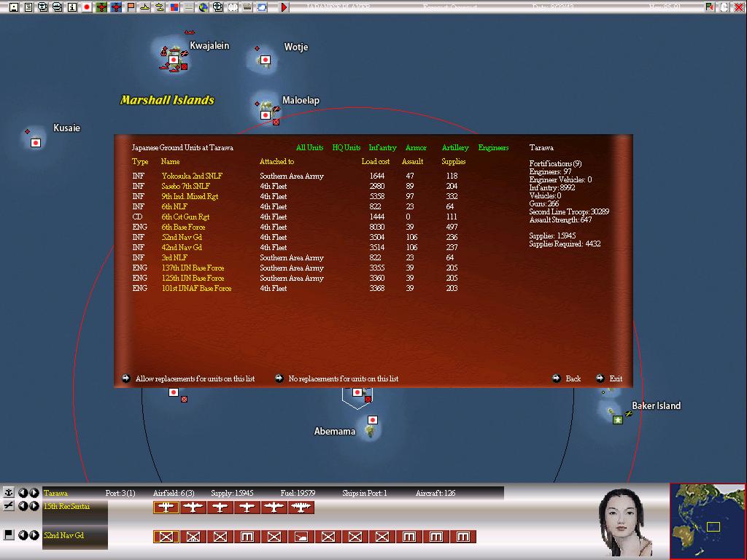Click the red end-turn arrow in toolbar
Image resolution: width=747 pixels, height=560 pixels.
(285, 7)
